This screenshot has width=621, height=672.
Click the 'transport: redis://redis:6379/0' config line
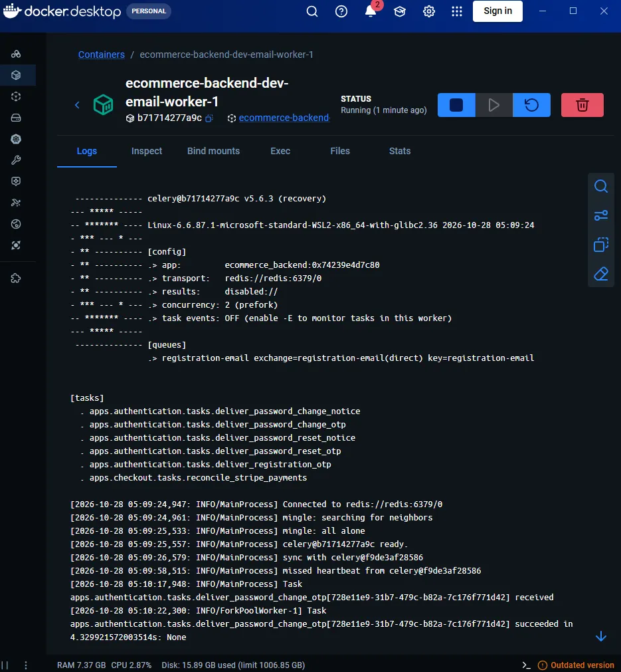pyautogui.click(x=196, y=278)
